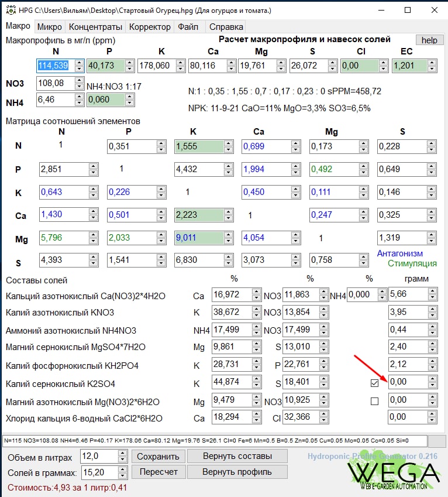Adjust the Солей в граммах stepper
Screen dimensions: 448x497
[122, 472]
